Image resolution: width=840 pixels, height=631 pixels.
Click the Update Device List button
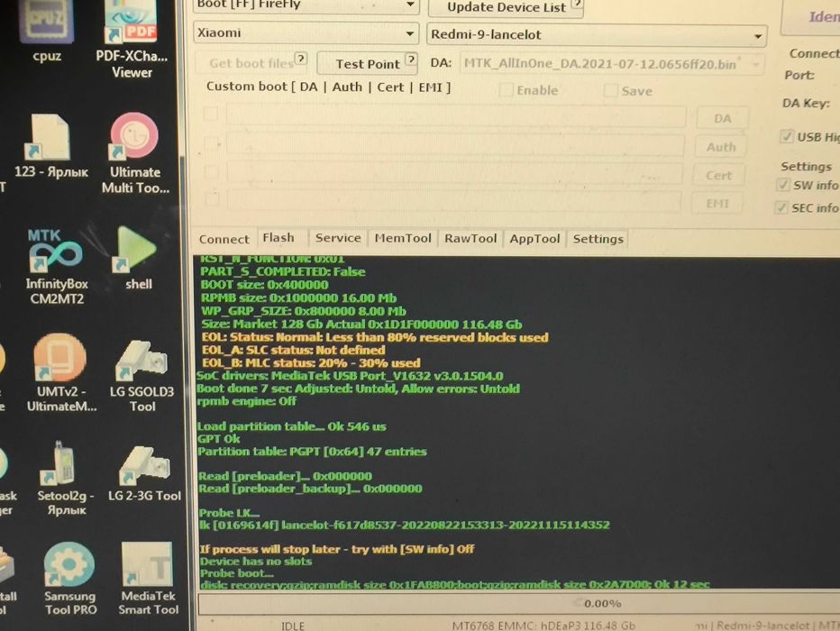(506, 7)
